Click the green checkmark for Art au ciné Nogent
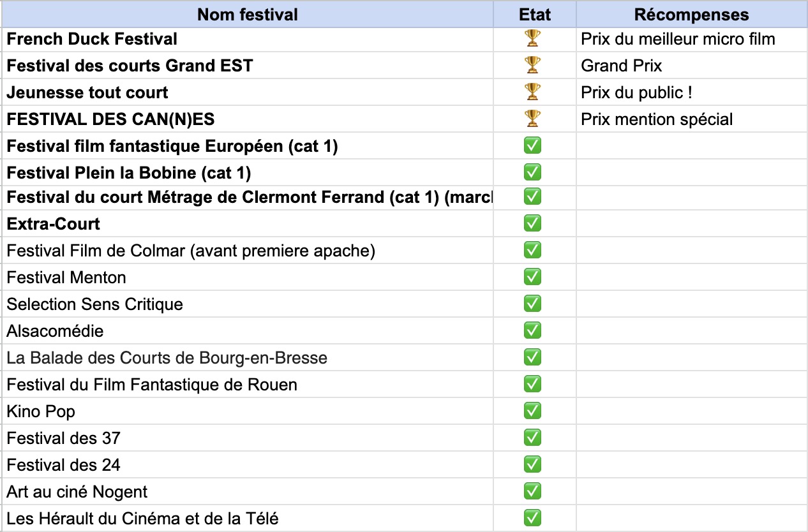 coord(532,492)
